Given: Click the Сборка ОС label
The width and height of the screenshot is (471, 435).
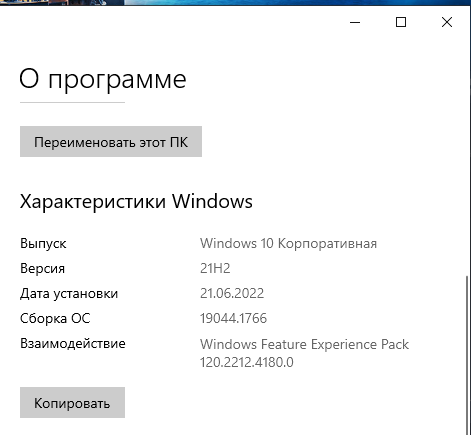Looking at the screenshot, I should [x=55, y=318].
